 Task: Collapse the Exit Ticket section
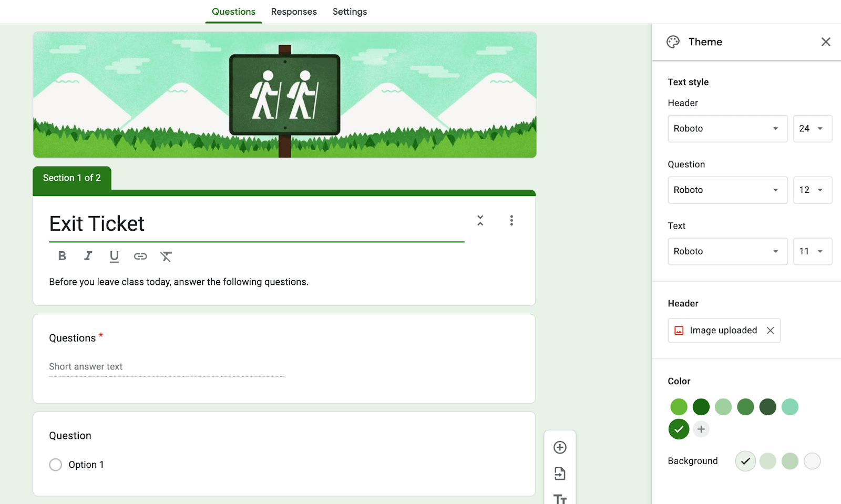480,221
